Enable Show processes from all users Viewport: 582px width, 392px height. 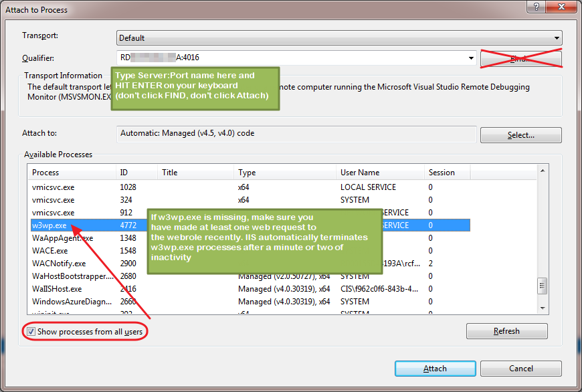point(31,331)
